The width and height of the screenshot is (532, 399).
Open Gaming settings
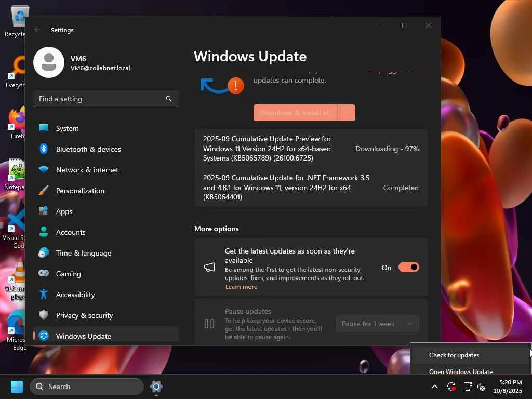[106, 274]
